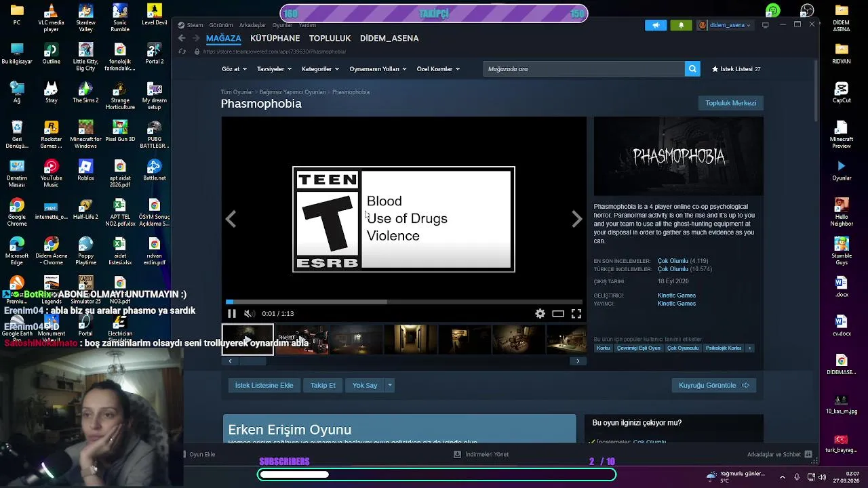Refresh the Steam store page
This screenshot has height=488, width=868.
pyautogui.click(x=182, y=52)
